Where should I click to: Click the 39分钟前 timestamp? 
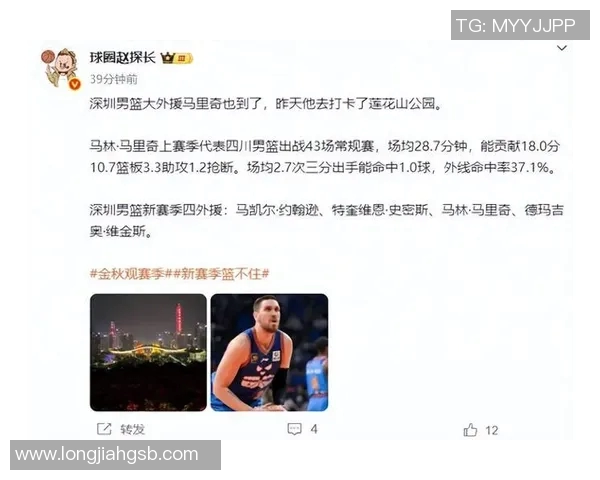[114, 79]
